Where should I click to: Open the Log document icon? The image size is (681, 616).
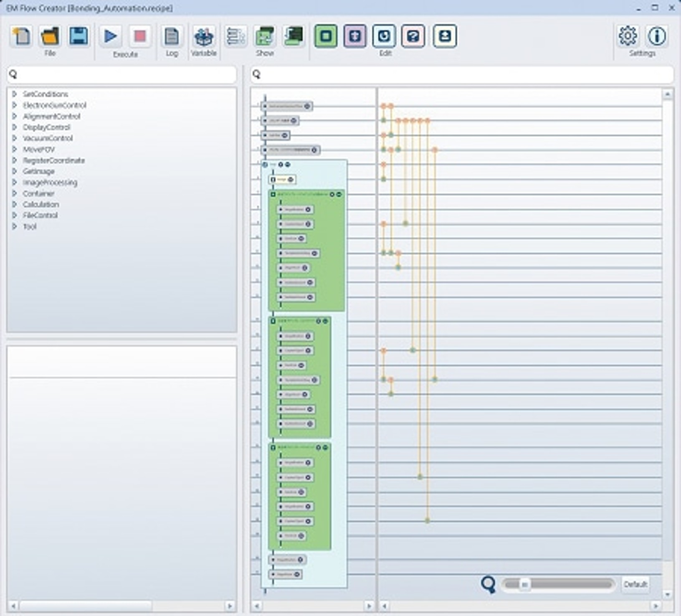(x=172, y=36)
